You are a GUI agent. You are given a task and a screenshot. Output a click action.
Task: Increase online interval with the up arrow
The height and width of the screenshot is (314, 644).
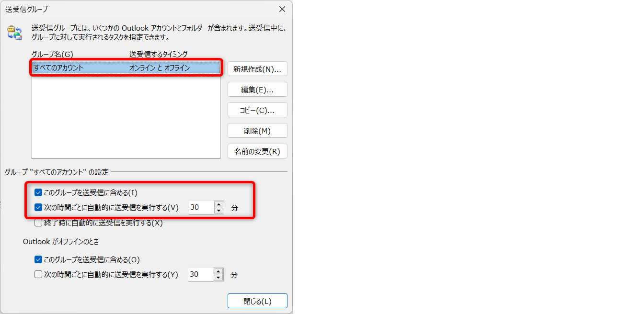pyautogui.click(x=218, y=204)
